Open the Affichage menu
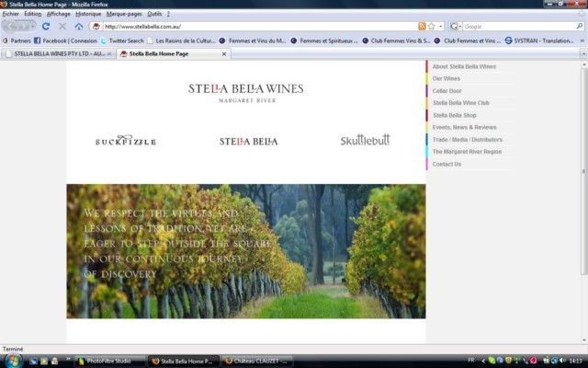The height and width of the screenshot is (368, 588). 59,14
